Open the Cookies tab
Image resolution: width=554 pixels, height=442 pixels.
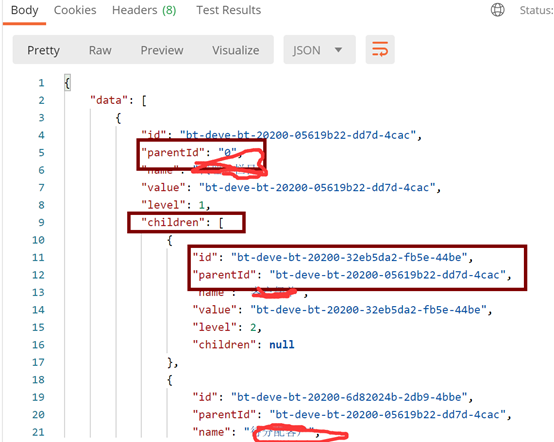75,10
